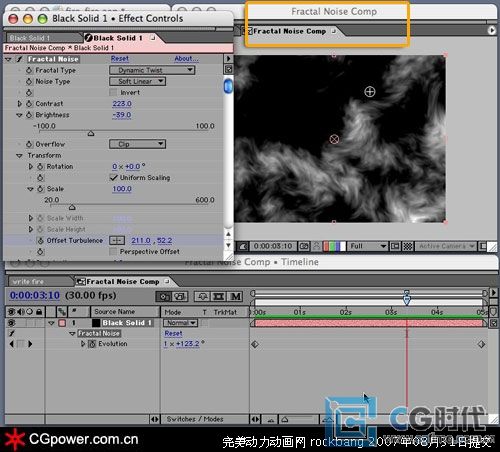Toggle the Offset Turbulence stopwatch

(40, 240)
